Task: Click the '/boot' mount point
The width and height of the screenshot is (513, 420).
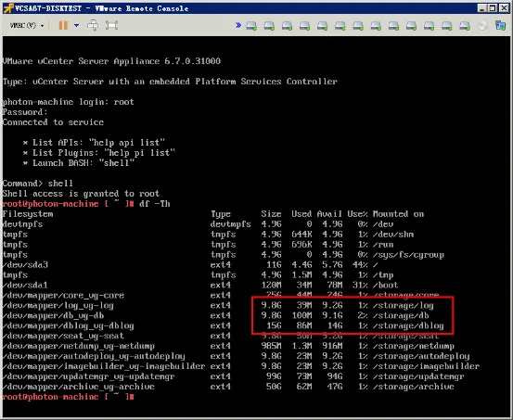Action: pyautogui.click(x=385, y=285)
